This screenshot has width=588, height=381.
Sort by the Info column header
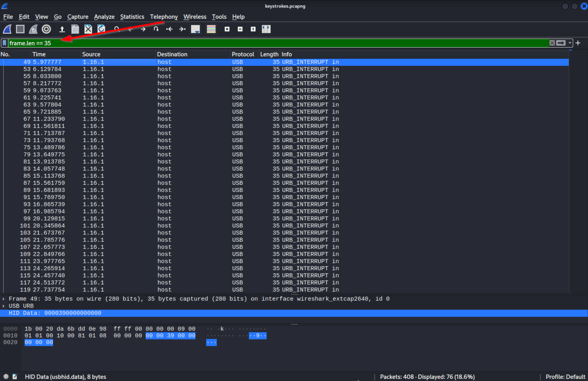(x=424, y=54)
